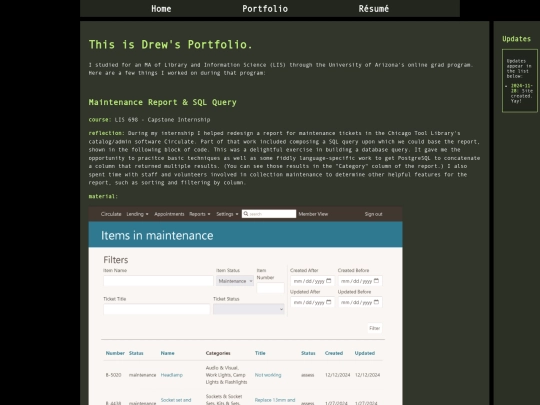Image resolution: width=540 pixels, height=405 pixels.
Task: Click the 'LIS 698 - Capstone Internship' course text
Action: [x=162, y=120]
